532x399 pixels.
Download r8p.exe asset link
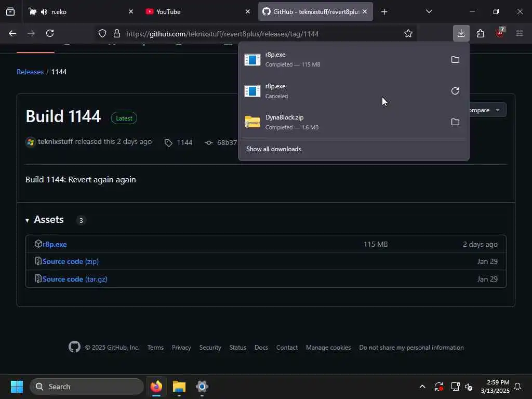coord(55,244)
